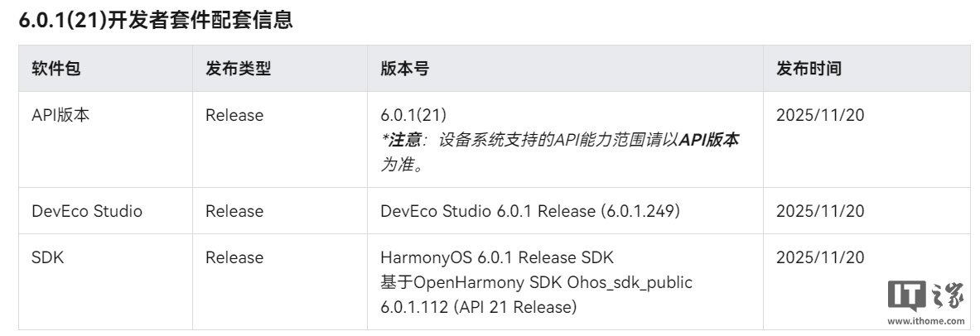Select the 软件包 column header
Image resolution: width=980 pixels, height=336 pixels.
click(56, 69)
